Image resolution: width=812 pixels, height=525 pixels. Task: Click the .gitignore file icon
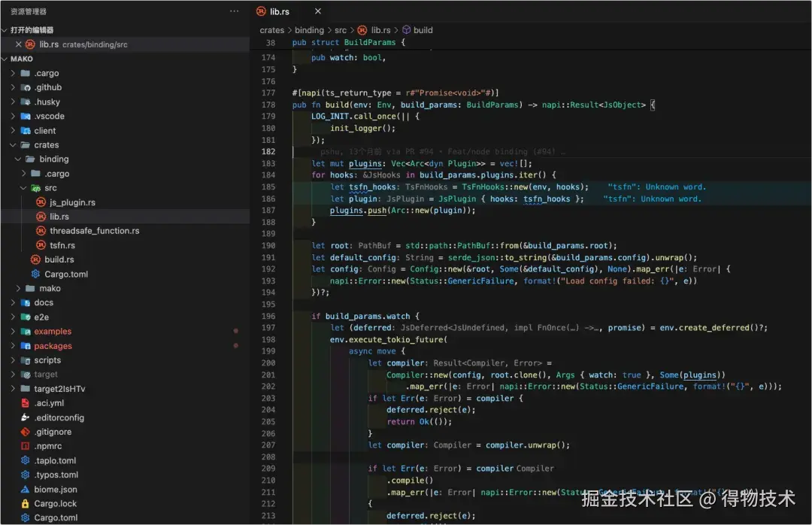tap(26, 432)
